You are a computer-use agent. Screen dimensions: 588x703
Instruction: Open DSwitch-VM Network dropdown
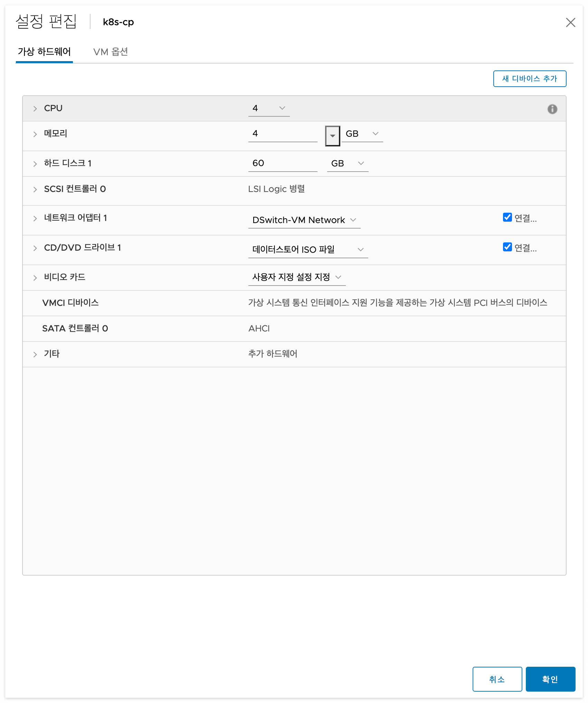(304, 220)
